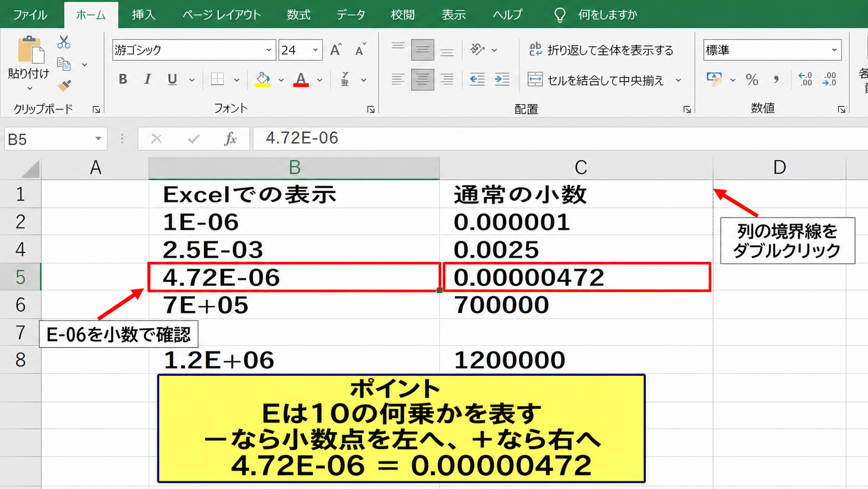
Task: Click the Cut scissors icon
Action: click(x=64, y=42)
